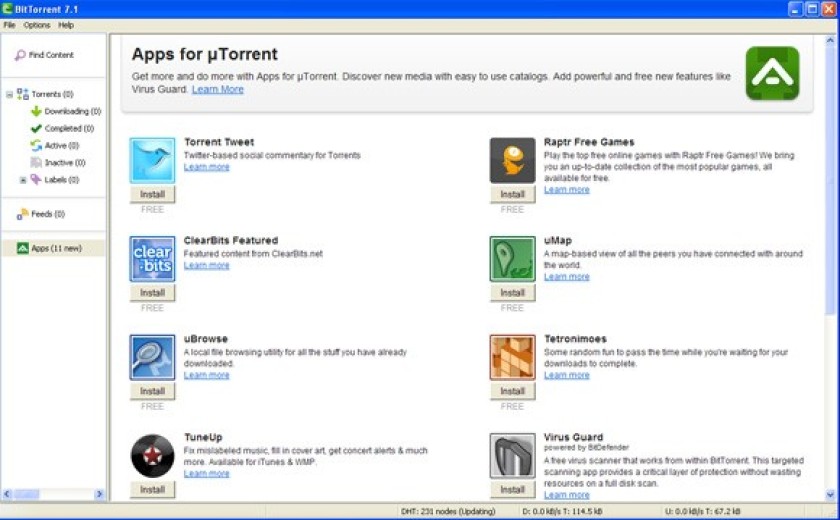This screenshot has width=840, height=520.
Task: Select Downloading (0) in sidebar
Action: [72, 111]
